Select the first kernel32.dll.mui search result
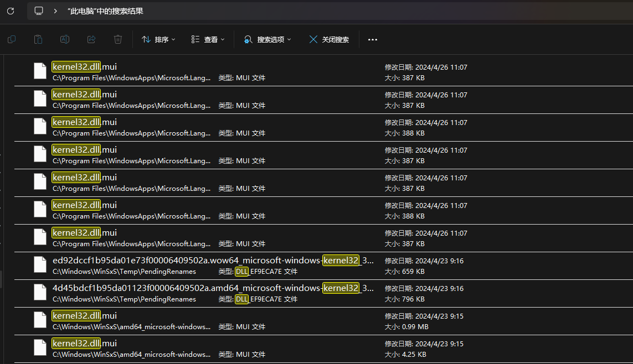 click(166, 71)
